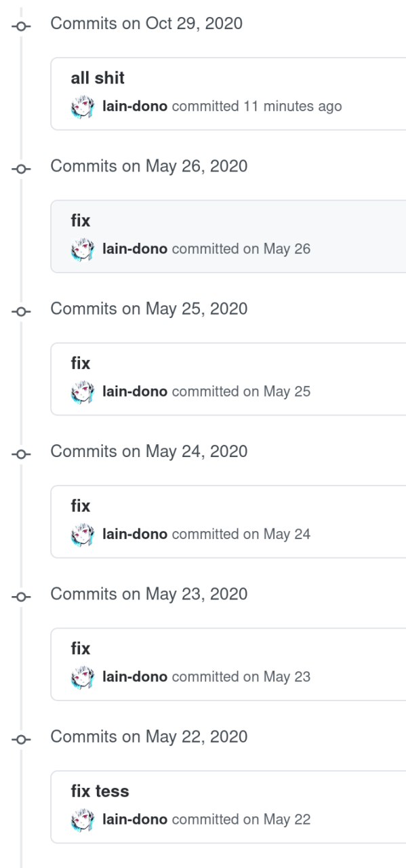The image size is (406, 868).
Task: Click the avatar beside the 11 minutes ago commit
Action: (x=82, y=106)
